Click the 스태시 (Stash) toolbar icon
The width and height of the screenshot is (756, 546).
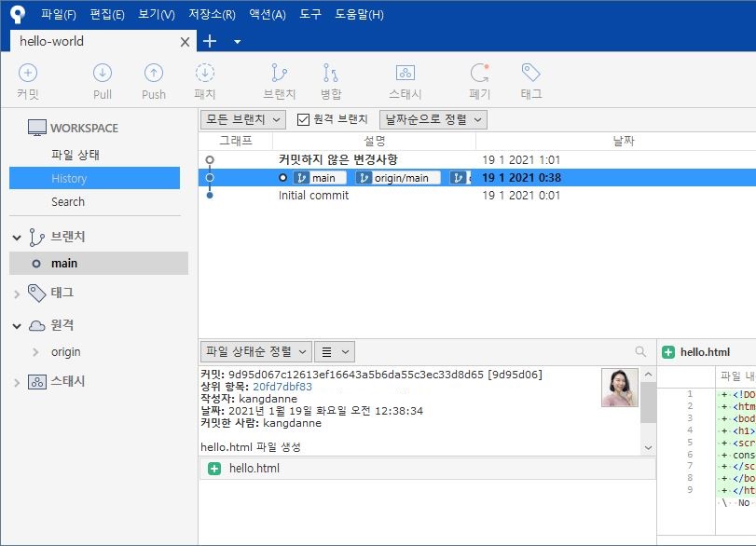(405, 73)
